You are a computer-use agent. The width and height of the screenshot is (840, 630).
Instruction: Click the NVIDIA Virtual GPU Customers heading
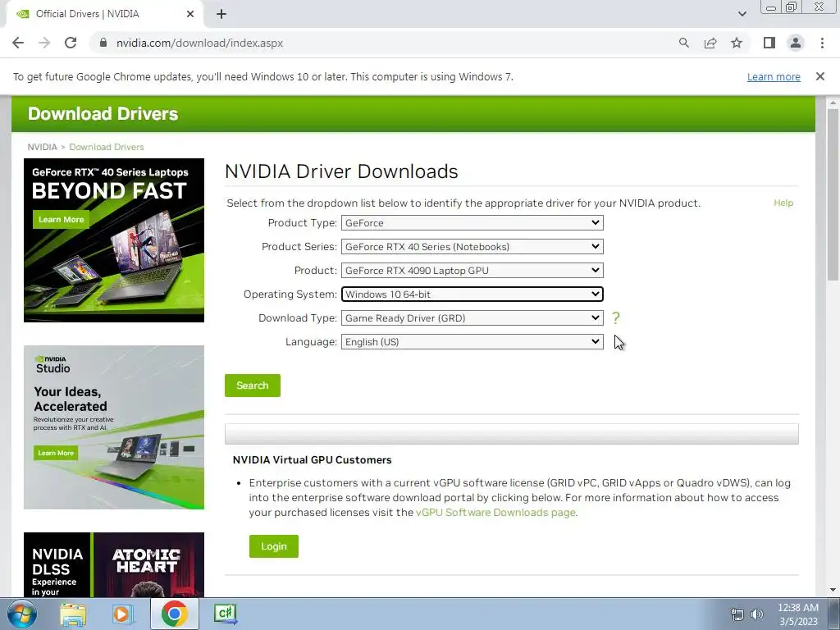coord(312,459)
